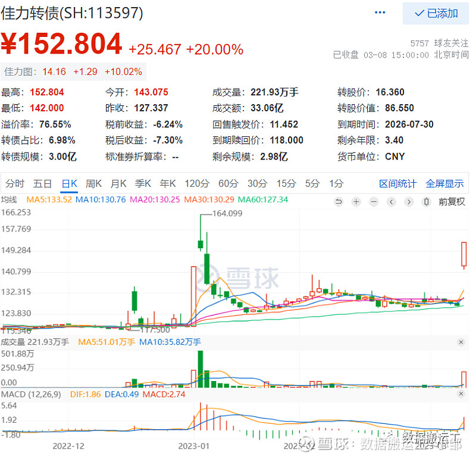Image resolution: width=476 pixels, height=459 pixels.
Task: Click the 佳力图 related stock quote bar
Action: (73, 71)
